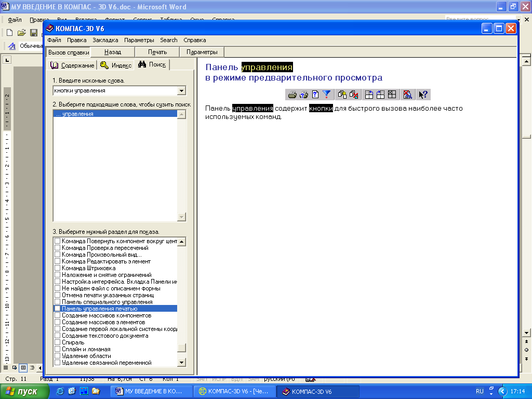Select Создание текстового документа topic
Image resolution: width=532 pixels, height=399 pixels.
pos(105,336)
